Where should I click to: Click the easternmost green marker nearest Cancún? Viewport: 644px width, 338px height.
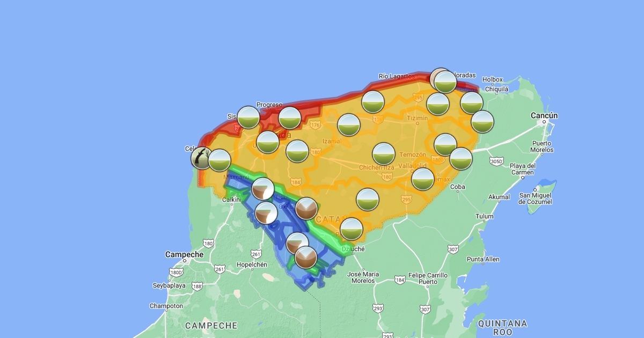click(x=482, y=122)
